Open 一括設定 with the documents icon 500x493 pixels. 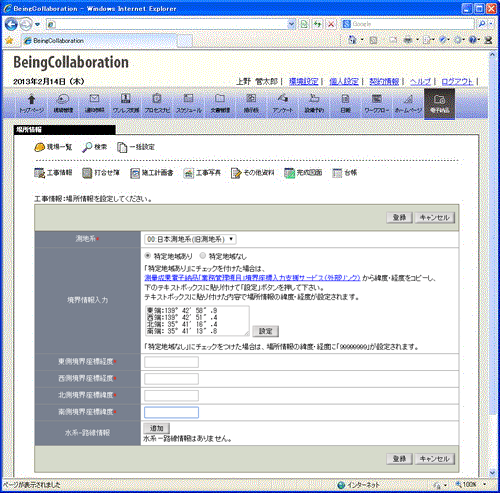(x=136, y=147)
